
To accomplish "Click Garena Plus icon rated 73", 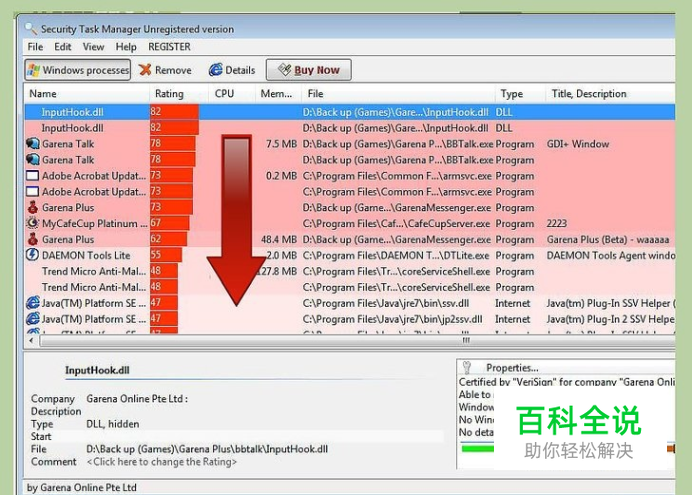I will point(33,207).
